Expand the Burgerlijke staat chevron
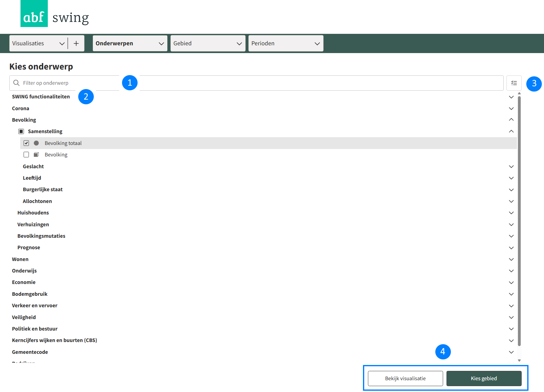Screen dimensions: 544x392 pyautogui.click(x=511, y=190)
